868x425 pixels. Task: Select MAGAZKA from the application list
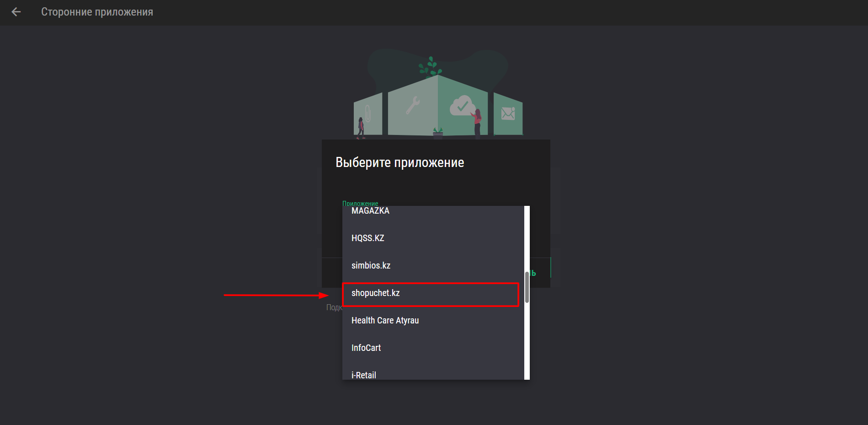click(x=370, y=211)
